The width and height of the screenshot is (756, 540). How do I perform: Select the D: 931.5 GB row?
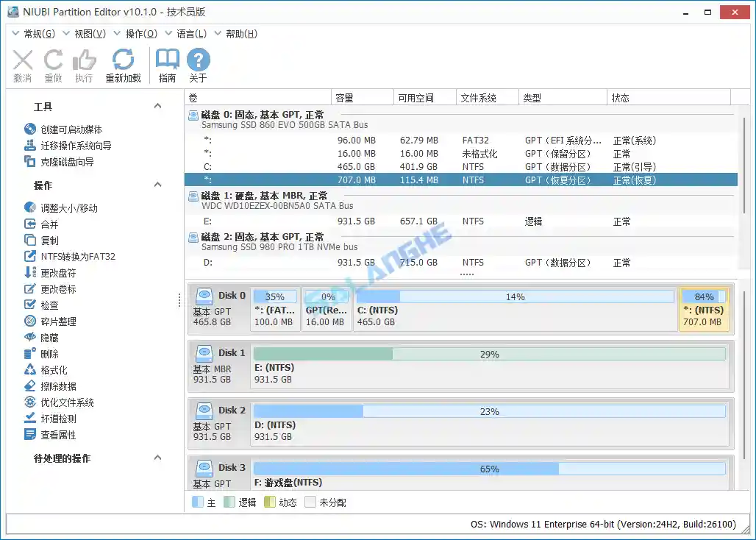pyautogui.click(x=461, y=263)
